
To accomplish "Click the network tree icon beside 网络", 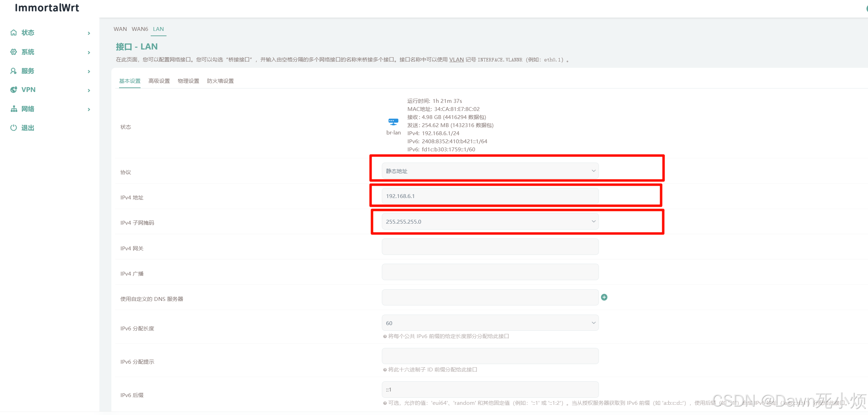I will pyautogui.click(x=14, y=109).
